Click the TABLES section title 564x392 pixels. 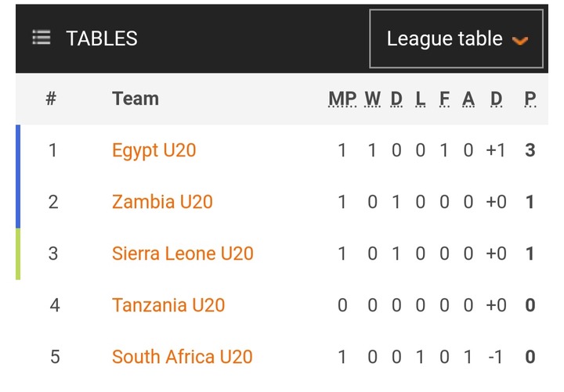click(102, 38)
